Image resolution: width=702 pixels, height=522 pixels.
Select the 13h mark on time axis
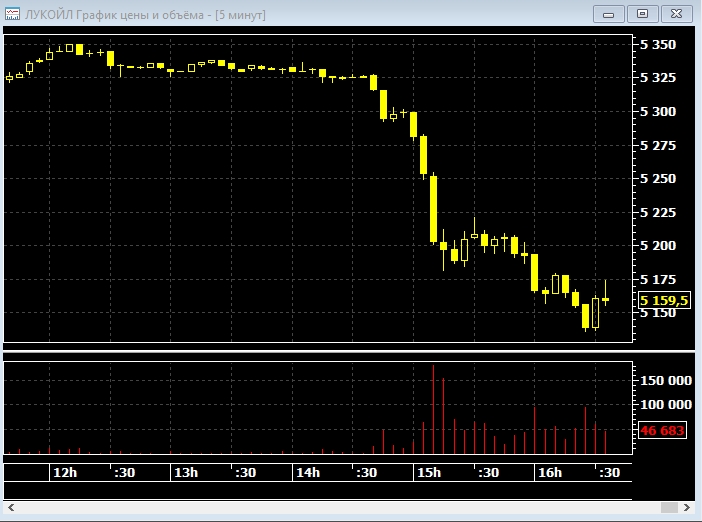pos(185,472)
